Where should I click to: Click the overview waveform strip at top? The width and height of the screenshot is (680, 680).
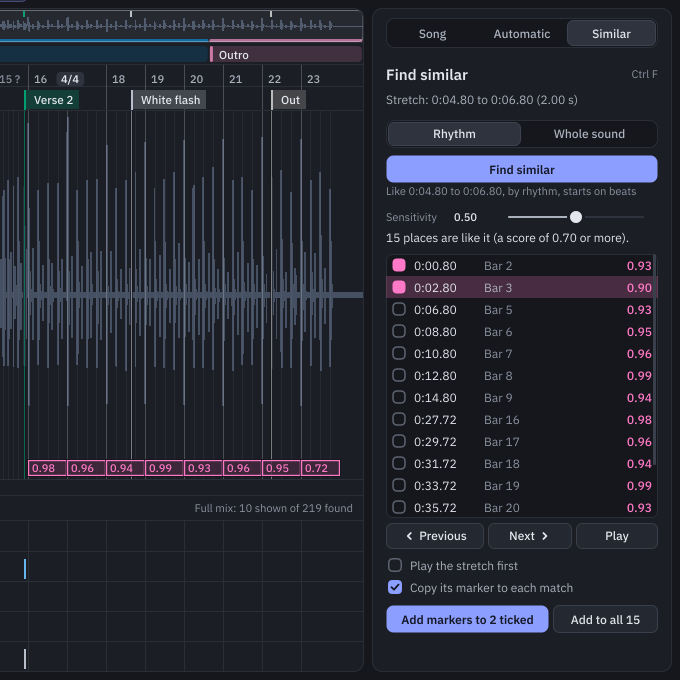point(181,25)
